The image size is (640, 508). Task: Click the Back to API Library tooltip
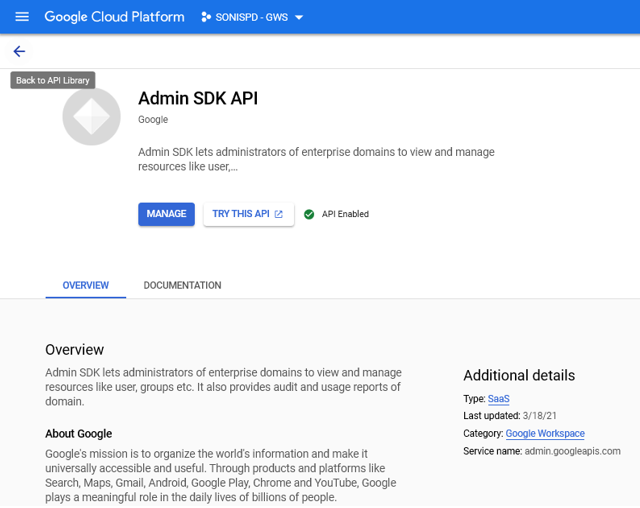click(x=53, y=80)
